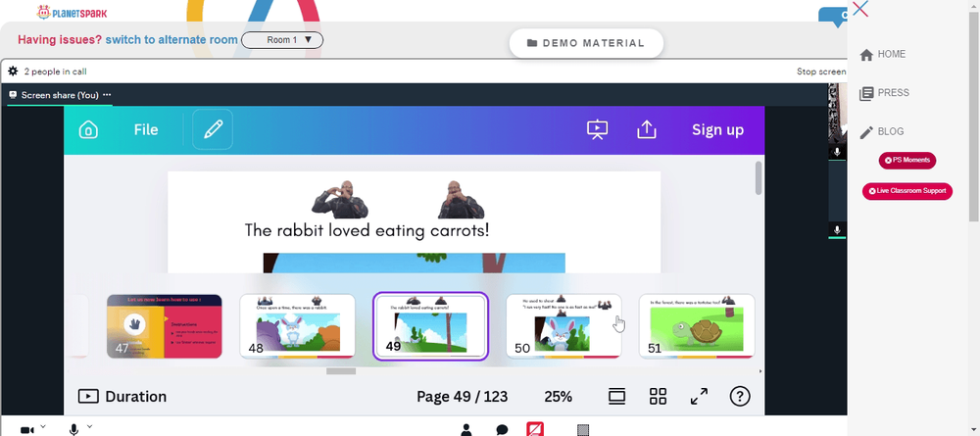This screenshot has width=980, height=436.
Task: Select slide thumbnail 49
Action: click(x=430, y=326)
